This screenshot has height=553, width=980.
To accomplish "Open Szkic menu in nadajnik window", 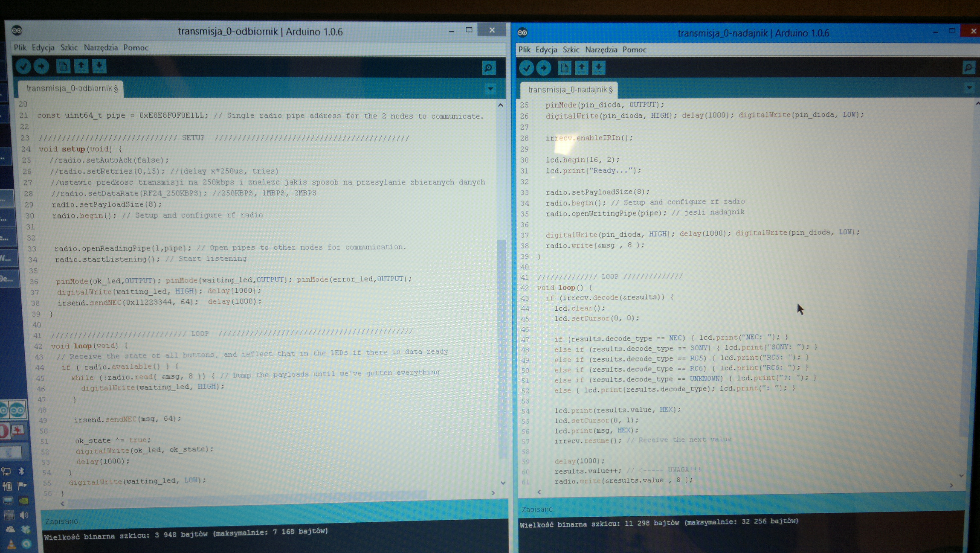I will pos(571,49).
